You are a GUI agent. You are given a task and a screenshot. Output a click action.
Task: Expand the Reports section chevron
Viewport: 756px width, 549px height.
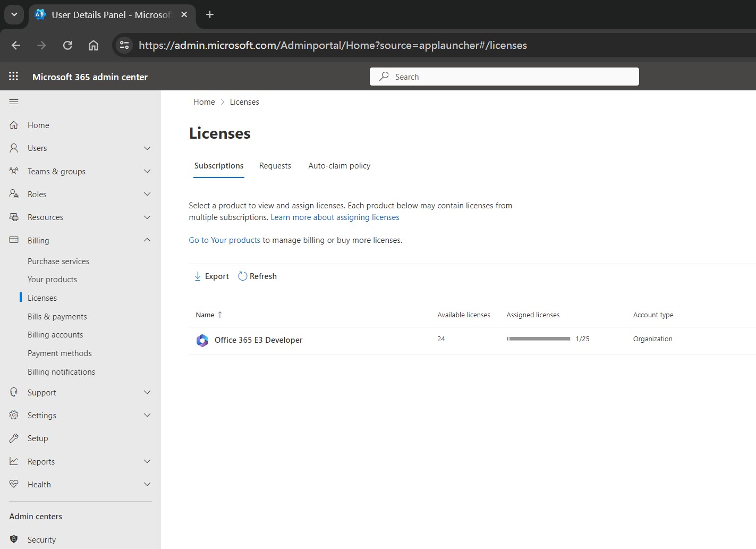[147, 461]
